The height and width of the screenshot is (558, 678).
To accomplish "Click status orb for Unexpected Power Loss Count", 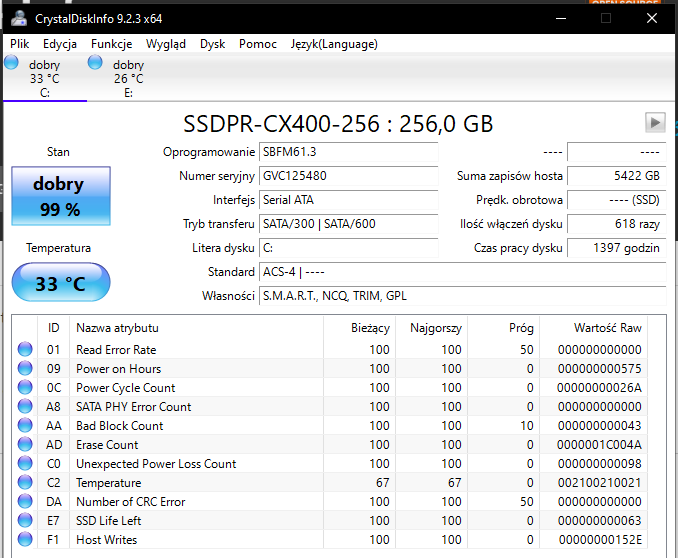I will click(x=25, y=463).
